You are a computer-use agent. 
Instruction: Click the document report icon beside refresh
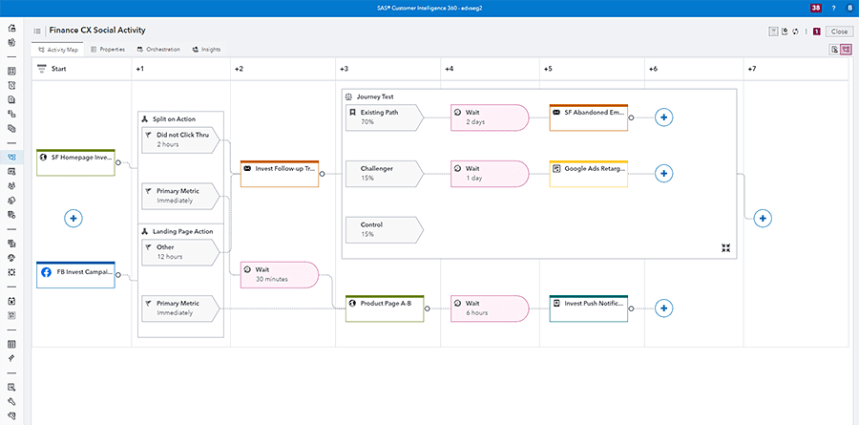click(784, 32)
